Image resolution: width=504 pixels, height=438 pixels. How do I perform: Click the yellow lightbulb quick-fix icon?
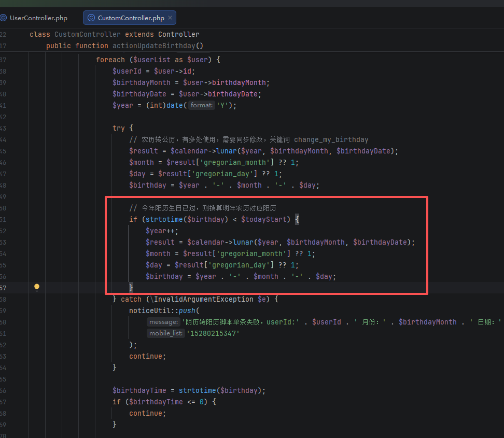coord(37,287)
